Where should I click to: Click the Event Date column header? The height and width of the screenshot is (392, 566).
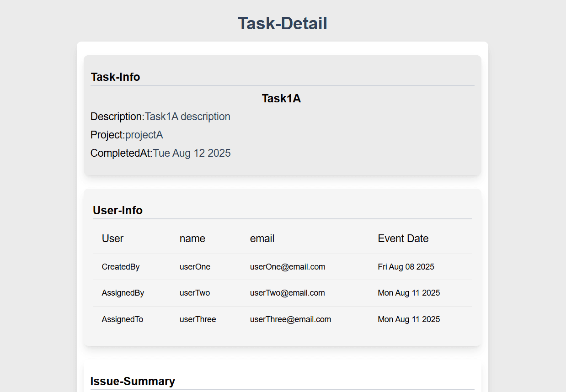(x=403, y=238)
